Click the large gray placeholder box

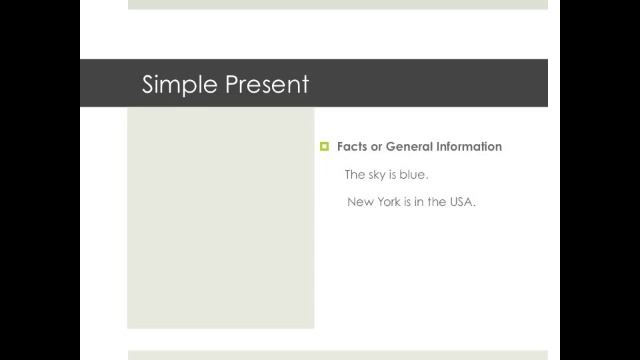[221, 218]
